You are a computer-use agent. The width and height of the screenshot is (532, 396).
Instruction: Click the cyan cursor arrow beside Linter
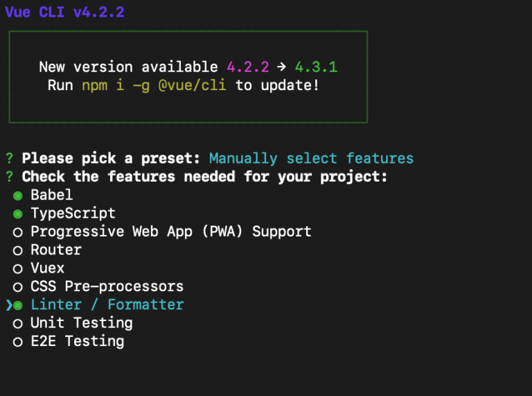coord(9,305)
